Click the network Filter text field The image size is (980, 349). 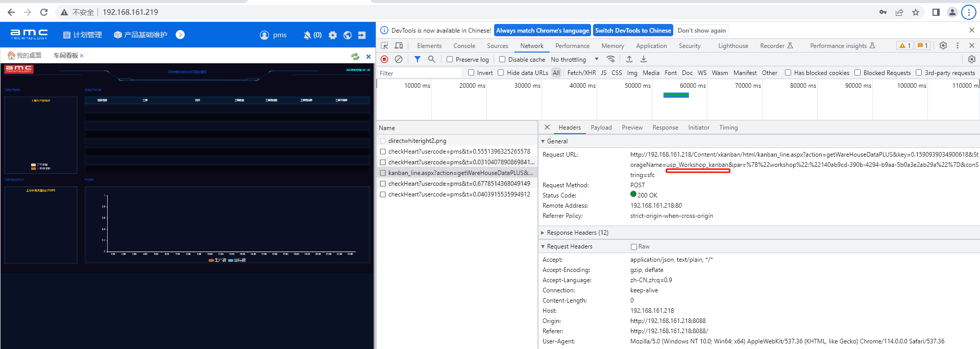[x=420, y=73]
